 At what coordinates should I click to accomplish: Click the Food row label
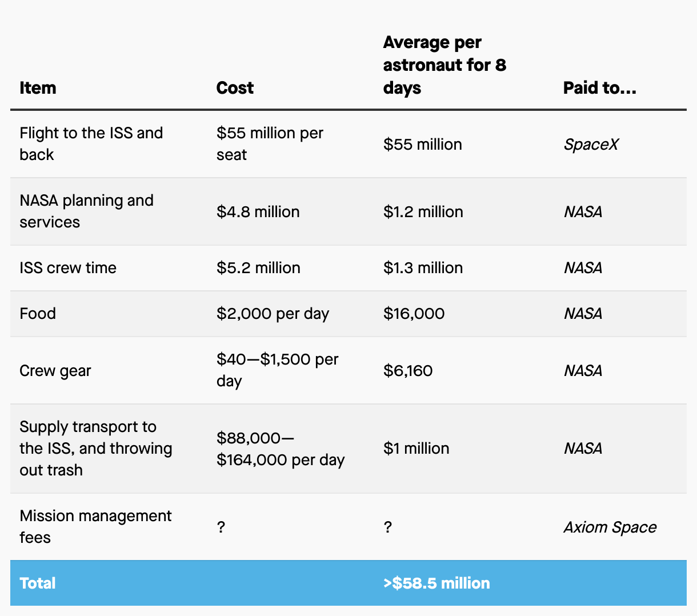click(x=38, y=314)
